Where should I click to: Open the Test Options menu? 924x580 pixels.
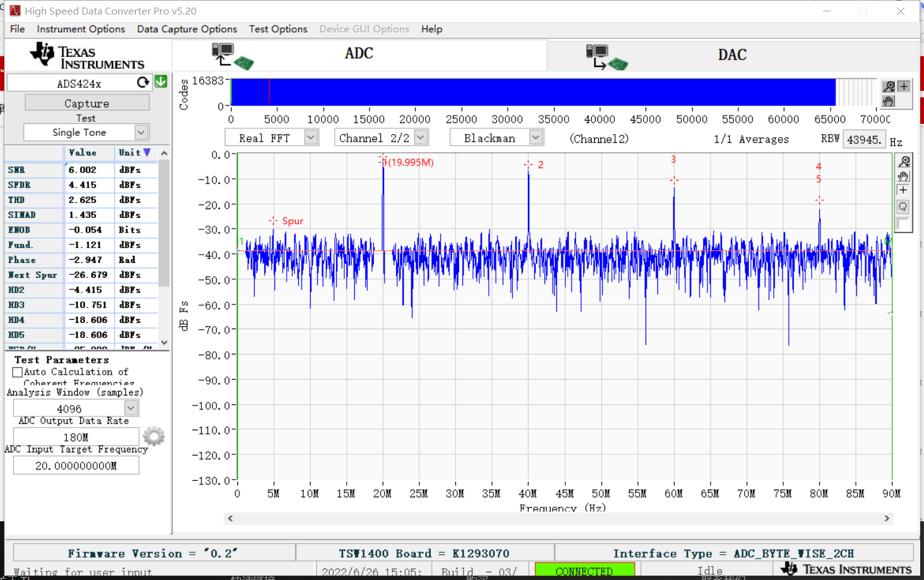point(278,29)
